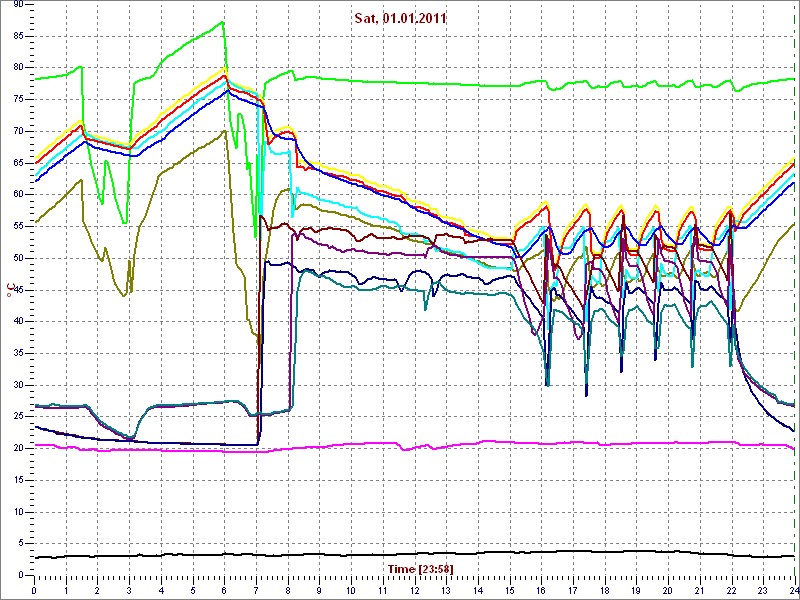Click the y-axis value 40
The image size is (800, 600).
18,322
